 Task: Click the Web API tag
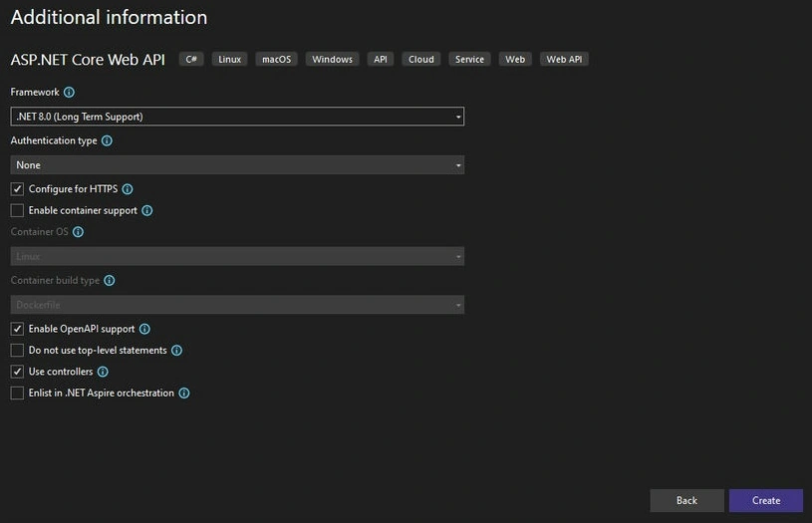pos(564,59)
